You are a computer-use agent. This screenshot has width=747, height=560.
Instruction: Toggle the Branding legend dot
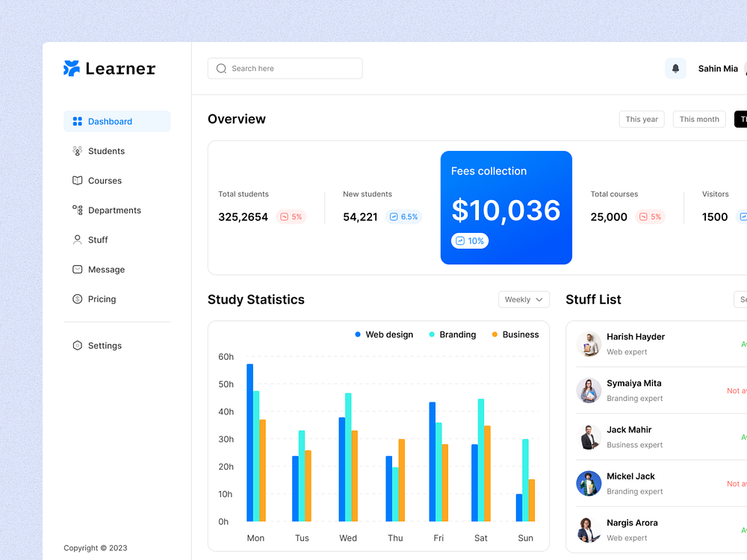[432, 335]
